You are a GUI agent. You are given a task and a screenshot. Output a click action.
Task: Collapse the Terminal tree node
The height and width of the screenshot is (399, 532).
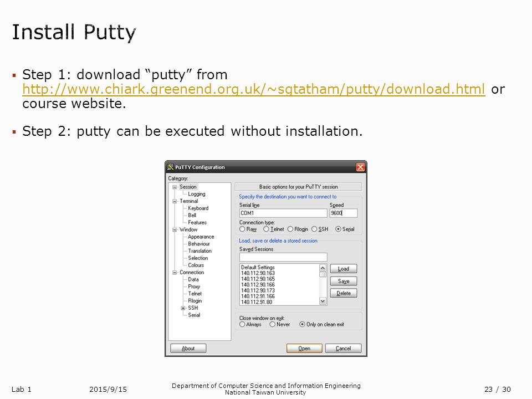coord(175,201)
